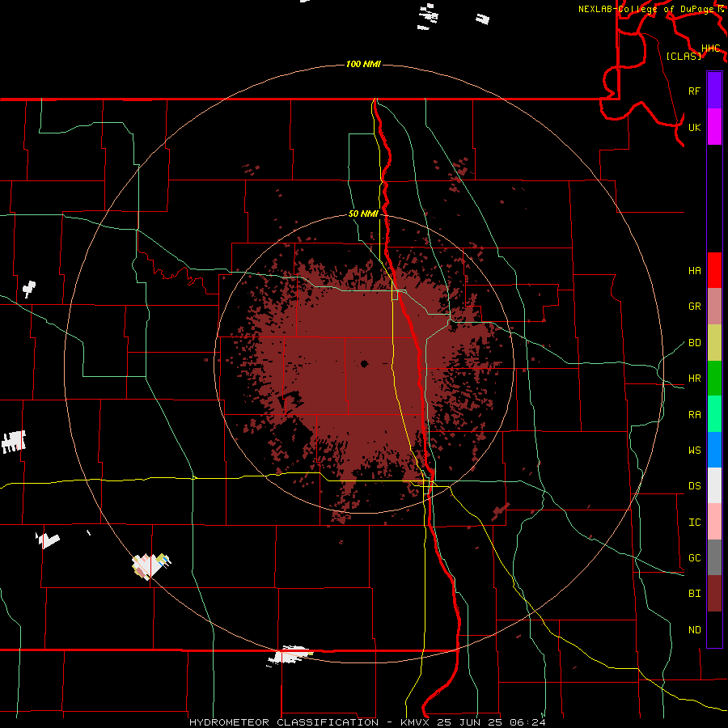This screenshot has width=728, height=728.
Task: Click the RF purple legend swatch
Action: click(714, 91)
